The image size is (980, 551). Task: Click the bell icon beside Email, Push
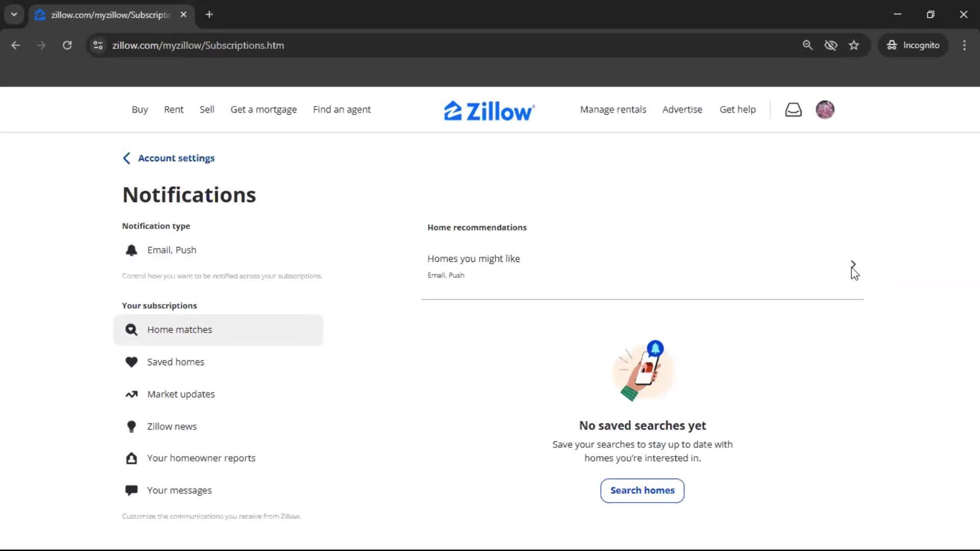coord(131,250)
